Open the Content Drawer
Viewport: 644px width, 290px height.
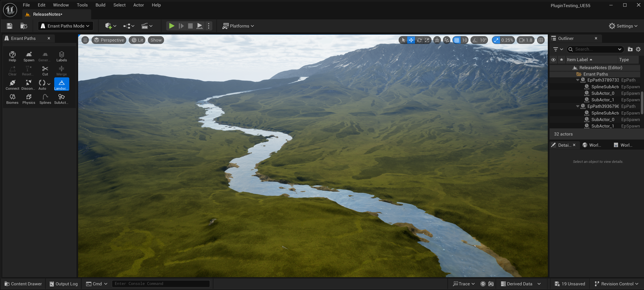tap(23, 284)
